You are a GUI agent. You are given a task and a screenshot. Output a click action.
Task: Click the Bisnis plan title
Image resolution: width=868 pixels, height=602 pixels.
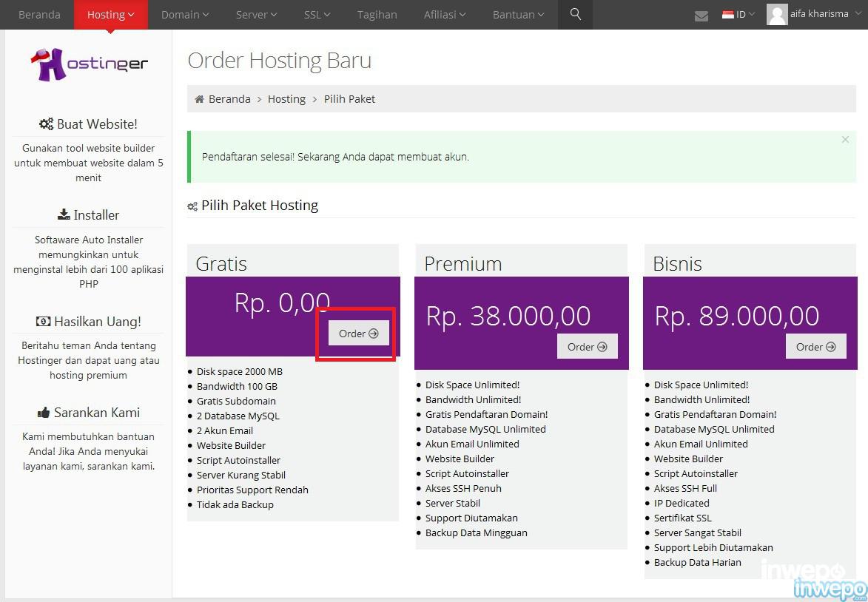coord(677,264)
